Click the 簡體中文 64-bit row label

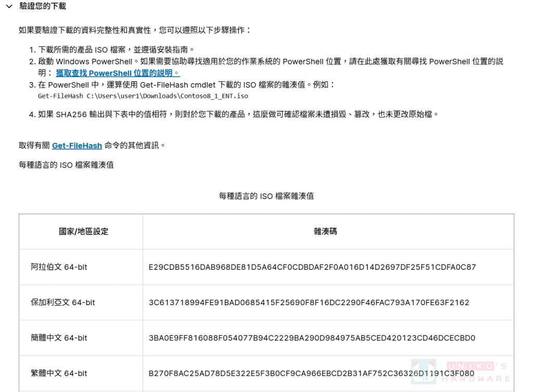coord(59,338)
